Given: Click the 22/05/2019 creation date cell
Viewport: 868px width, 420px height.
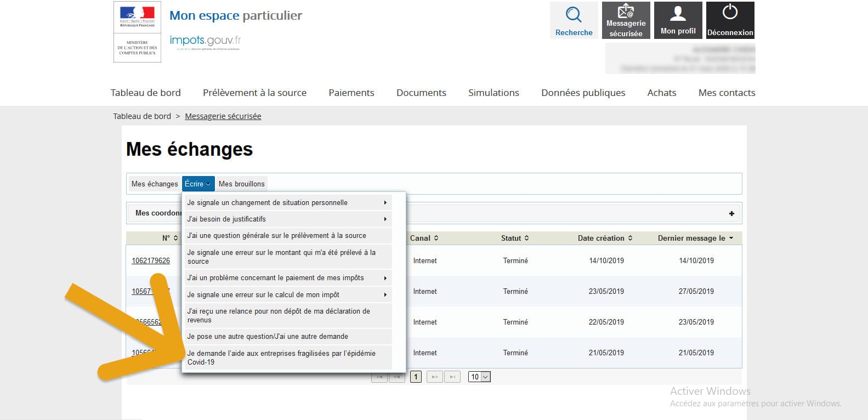Looking at the screenshot, I should (606, 322).
